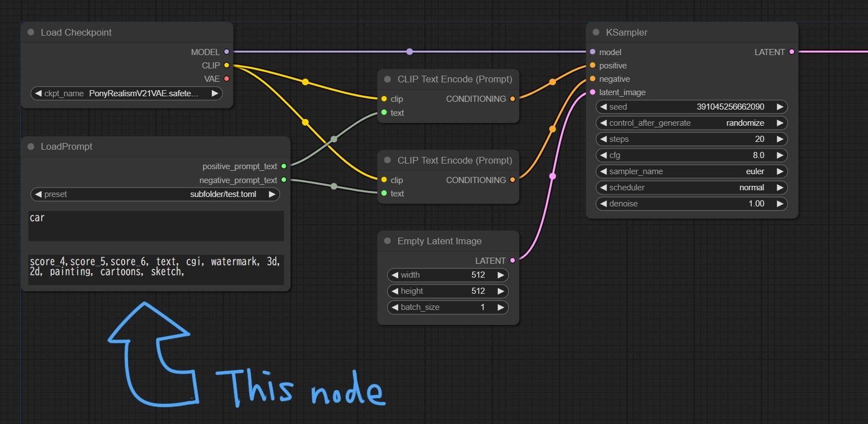Switch to previous preset with left arrow
Image resolution: width=868 pixels, height=424 pixels.
pos(38,194)
